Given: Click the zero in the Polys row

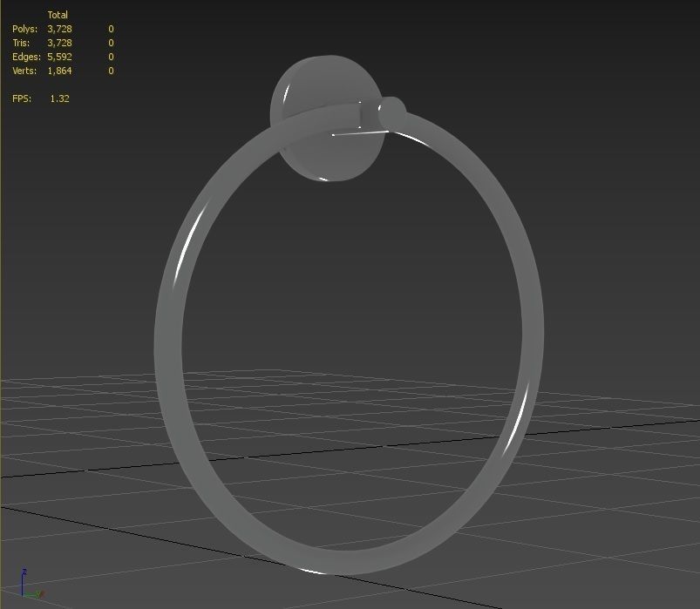Looking at the screenshot, I should click(112, 29).
